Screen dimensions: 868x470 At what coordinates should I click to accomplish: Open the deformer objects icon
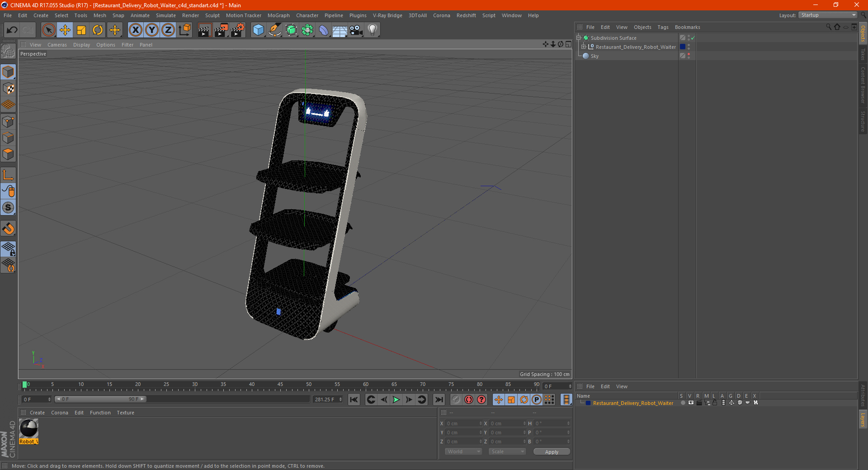tap(324, 30)
